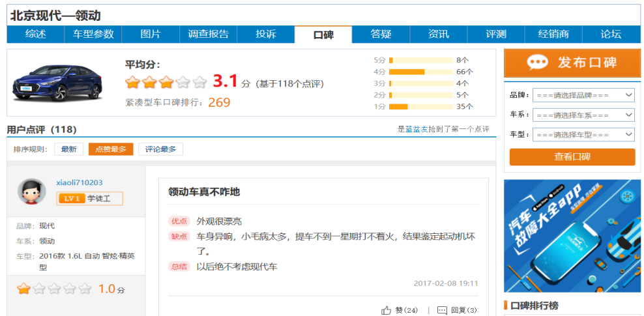Click the blue car thumbnail image
The width and height of the screenshot is (644, 316).
(x=58, y=82)
